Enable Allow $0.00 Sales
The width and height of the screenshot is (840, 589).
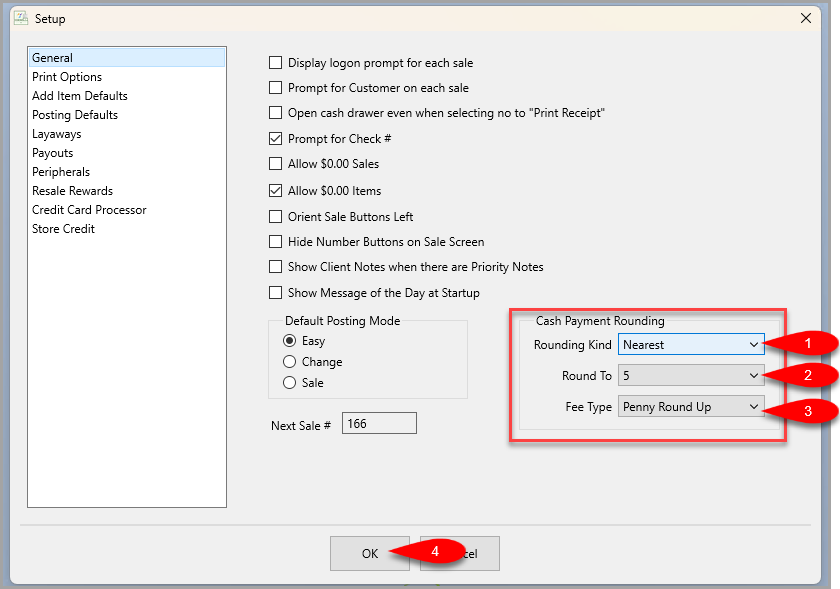[275, 163]
